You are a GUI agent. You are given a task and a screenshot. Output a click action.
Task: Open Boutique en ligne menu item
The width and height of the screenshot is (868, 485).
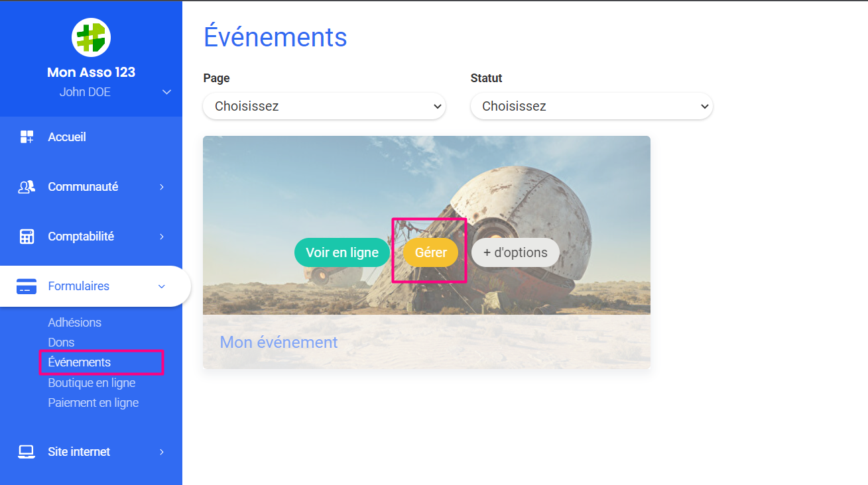click(92, 383)
